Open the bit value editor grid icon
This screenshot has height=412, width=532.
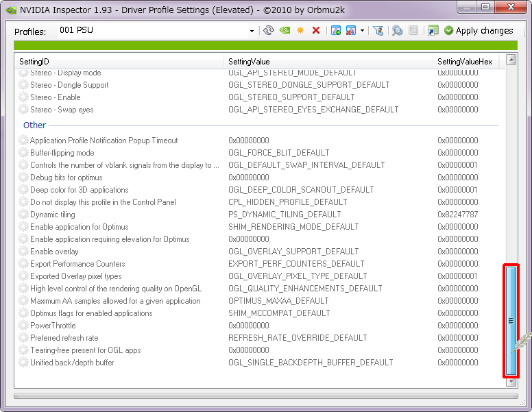tap(413, 31)
